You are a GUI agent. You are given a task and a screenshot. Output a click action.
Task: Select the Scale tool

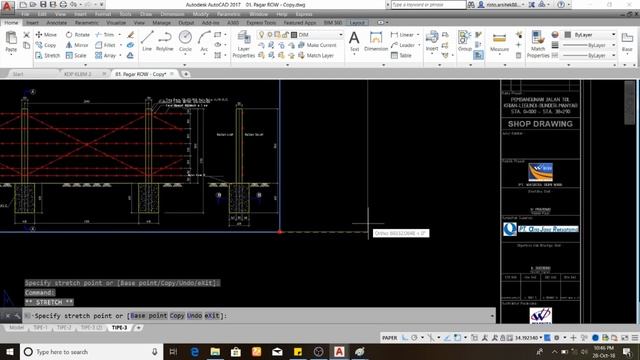tap(76, 56)
